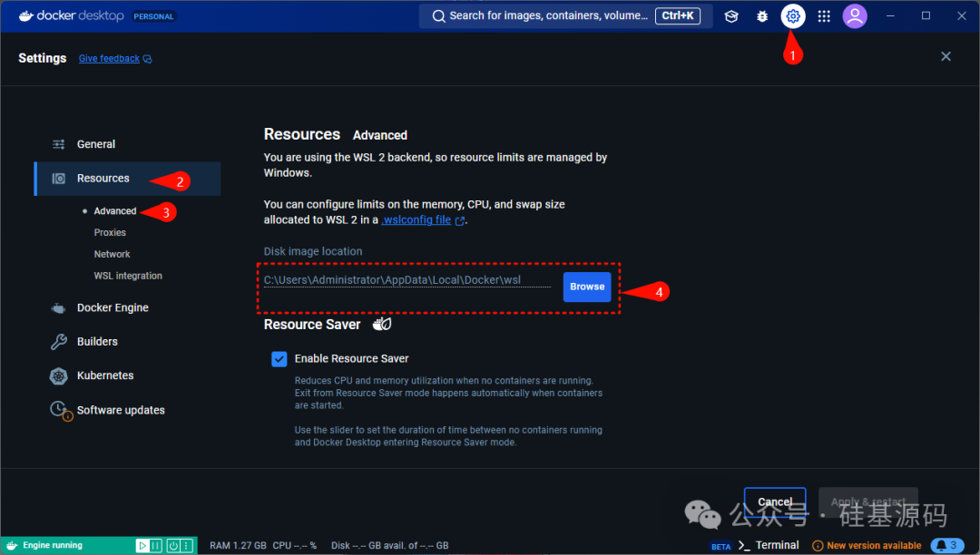Click the Software updates clock icon
The width and height of the screenshot is (980, 555).
coord(60,410)
